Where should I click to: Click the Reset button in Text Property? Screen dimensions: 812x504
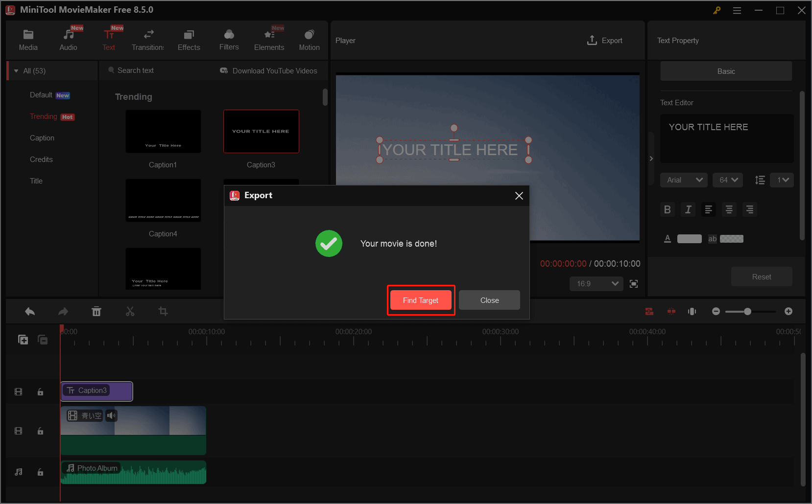[x=761, y=276]
